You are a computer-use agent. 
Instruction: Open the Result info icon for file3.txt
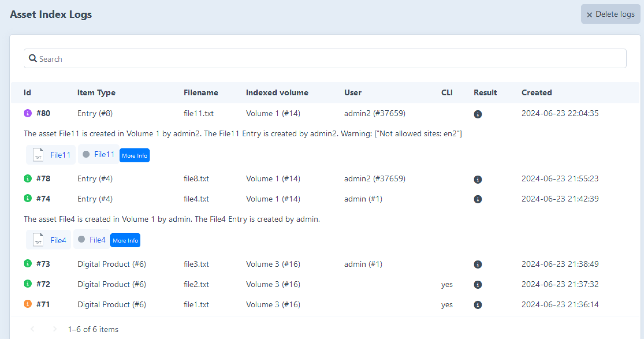(x=478, y=264)
